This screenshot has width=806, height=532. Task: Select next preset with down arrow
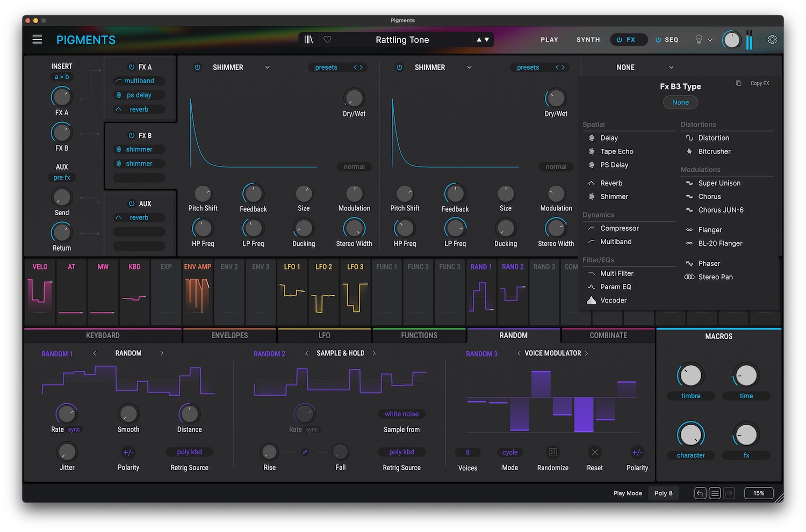pyautogui.click(x=487, y=40)
